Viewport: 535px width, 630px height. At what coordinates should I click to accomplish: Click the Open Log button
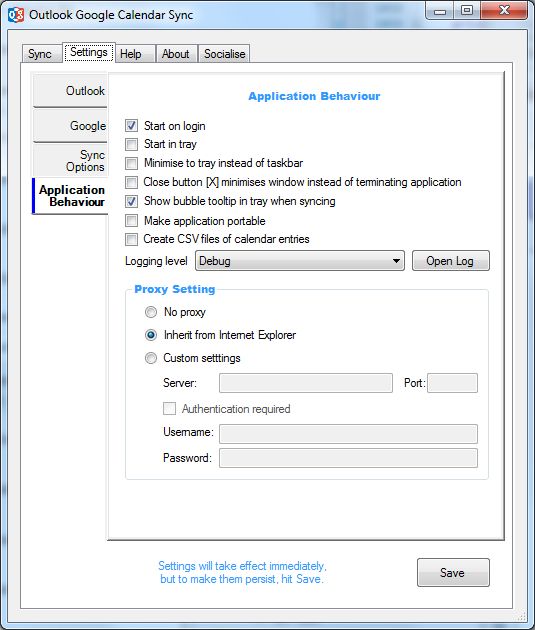coord(451,261)
